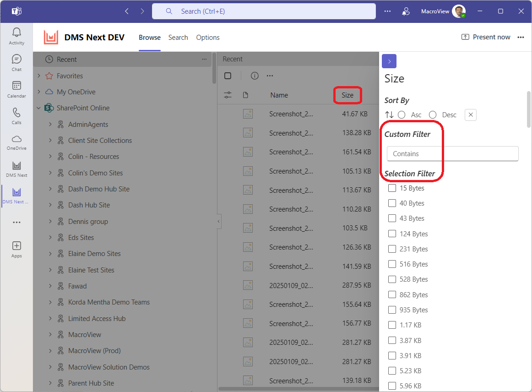Select the Dennis group site
Screen dimensions: 532x392
(88, 222)
